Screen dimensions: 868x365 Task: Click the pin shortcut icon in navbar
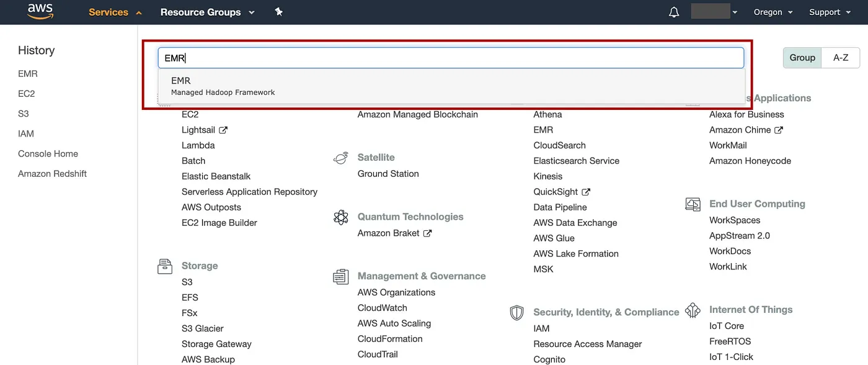pos(279,12)
